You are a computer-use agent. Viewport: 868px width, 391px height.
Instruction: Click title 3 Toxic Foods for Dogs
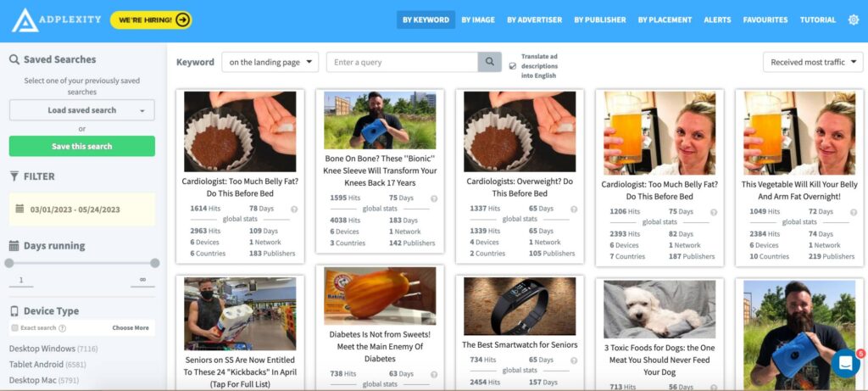(659, 360)
